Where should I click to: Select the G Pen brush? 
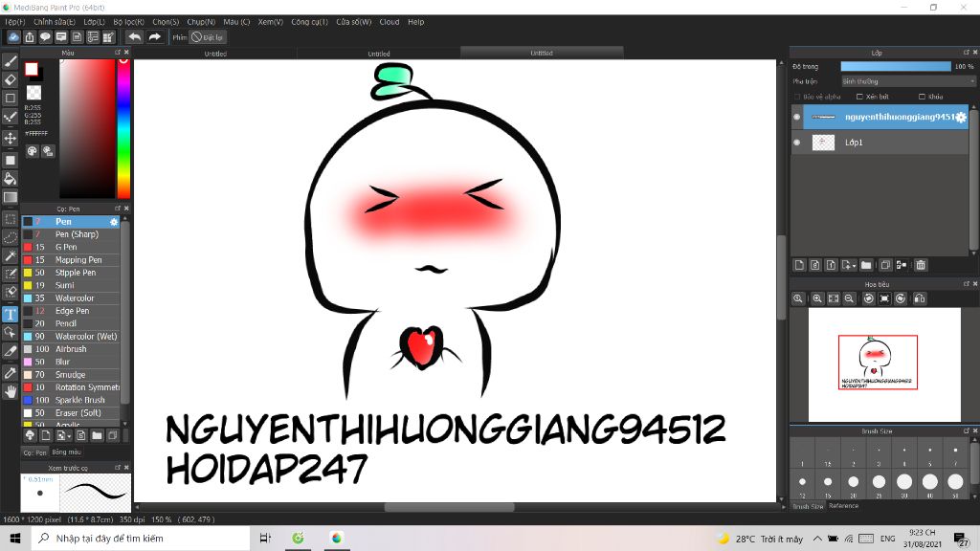71,248
